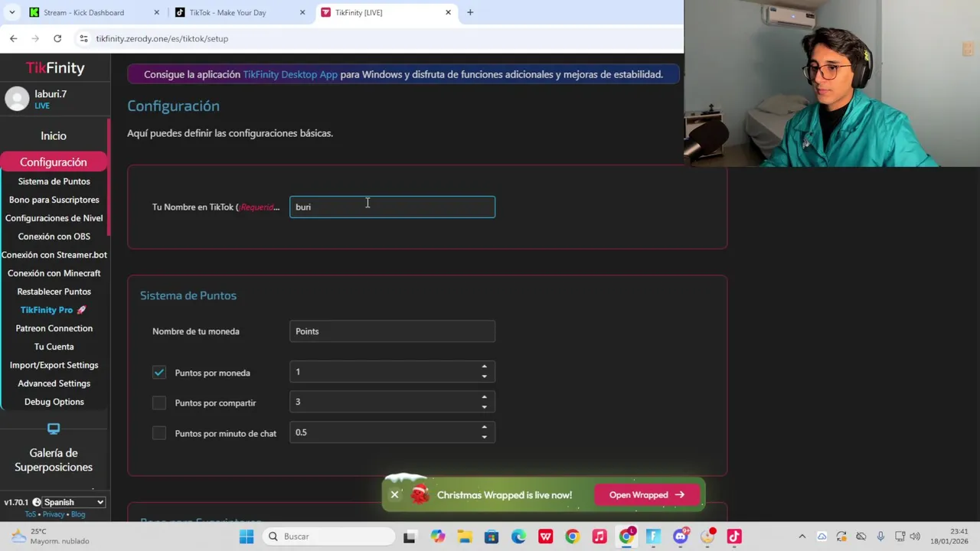
Task: Select Restablecer Puntos in sidebar
Action: click(54, 292)
